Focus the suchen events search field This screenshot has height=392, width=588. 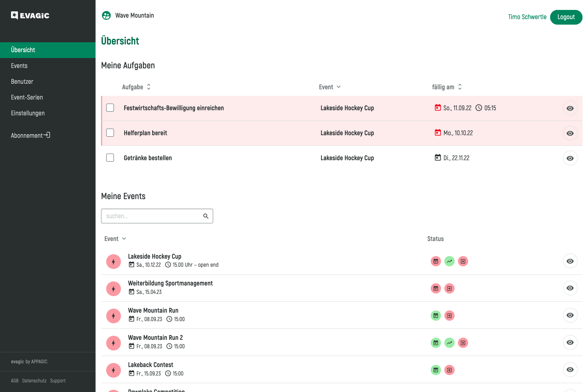[153, 216]
